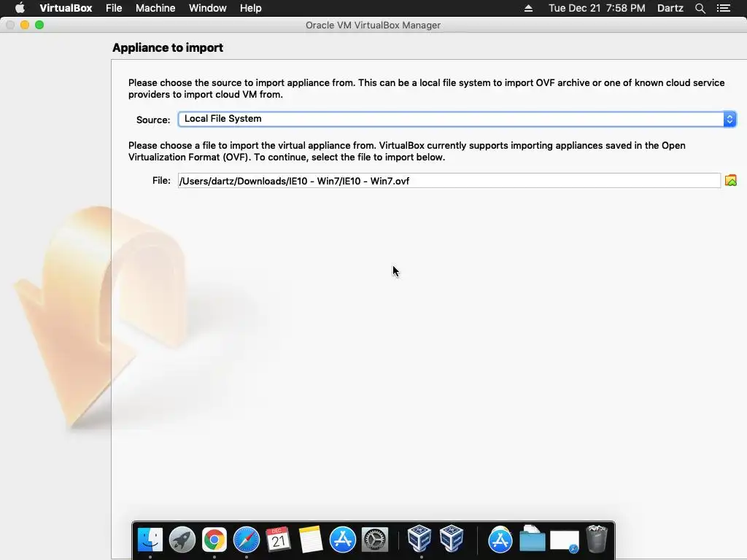Open the App Store icon next to Notes
The height and width of the screenshot is (560, 747).
pos(343,540)
